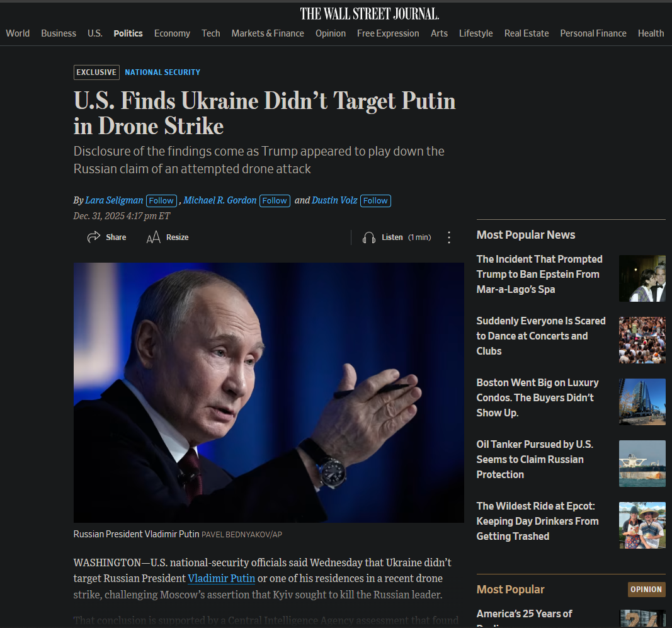The height and width of the screenshot is (628, 672).
Task: Open the National Security category link
Action: pyautogui.click(x=162, y=72)
